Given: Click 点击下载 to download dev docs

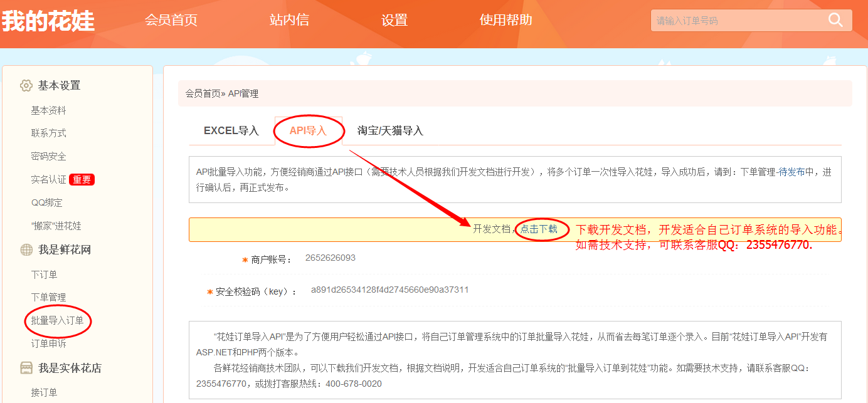Looking at the screenshot, I should click(x=539, y=229).
